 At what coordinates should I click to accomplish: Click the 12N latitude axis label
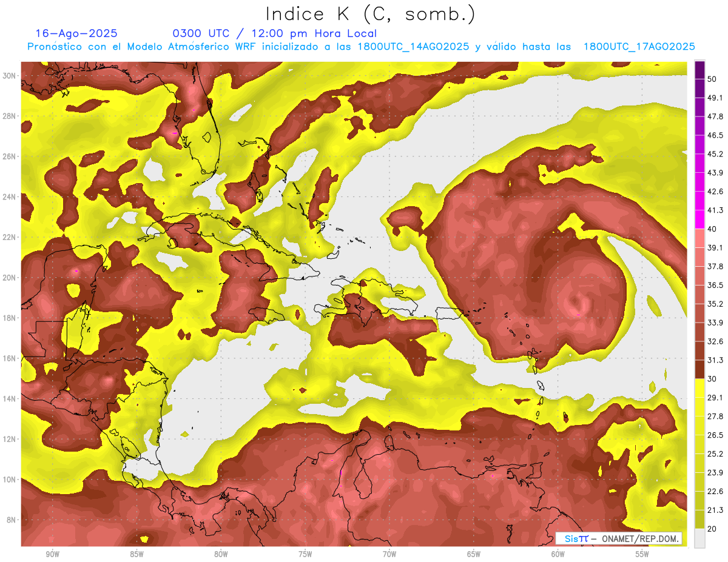[9, 439]
